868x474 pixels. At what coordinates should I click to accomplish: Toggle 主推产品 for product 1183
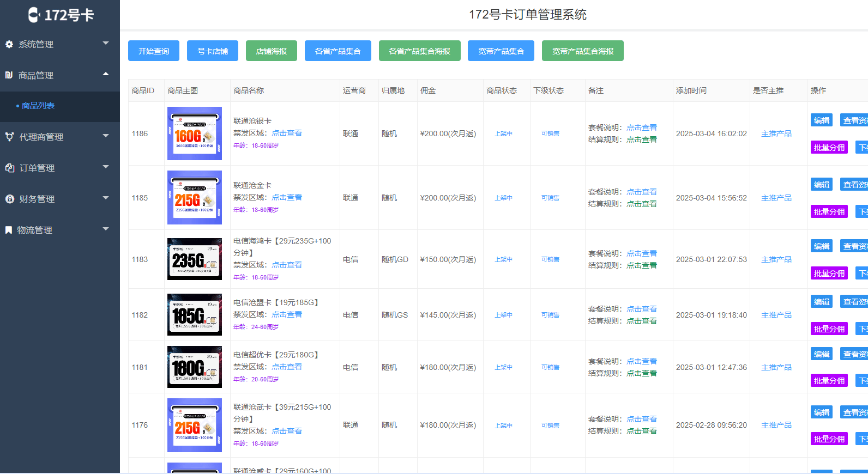point(776,259)
